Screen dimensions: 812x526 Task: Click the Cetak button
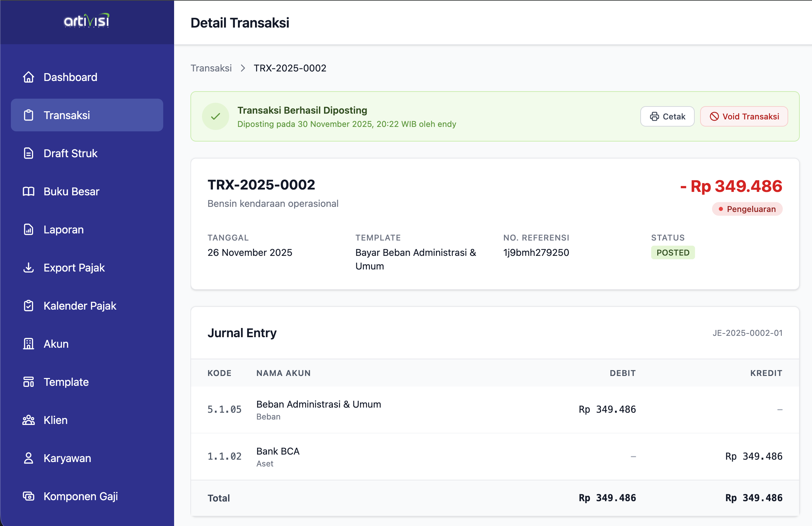(x=667, y=116)
